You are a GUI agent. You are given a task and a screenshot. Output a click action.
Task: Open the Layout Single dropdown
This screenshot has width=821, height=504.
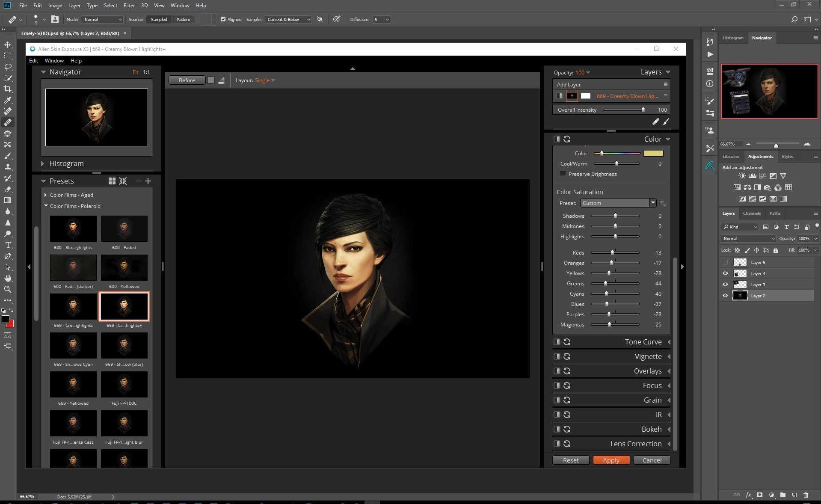(265, 80)
